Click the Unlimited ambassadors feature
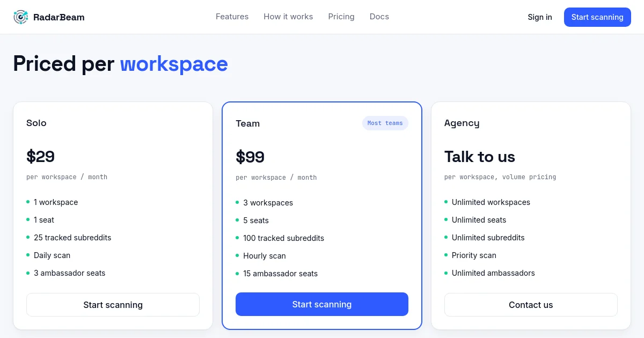 [x=493, y=273]
